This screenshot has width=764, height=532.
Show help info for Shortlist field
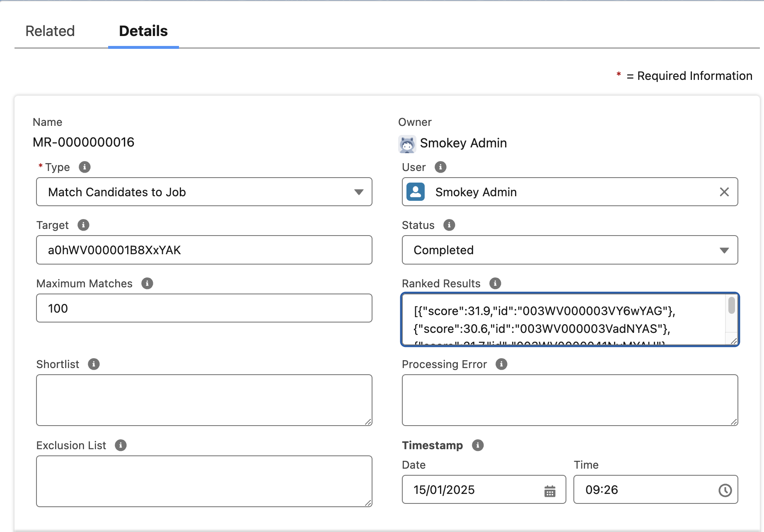pos(94,364)
